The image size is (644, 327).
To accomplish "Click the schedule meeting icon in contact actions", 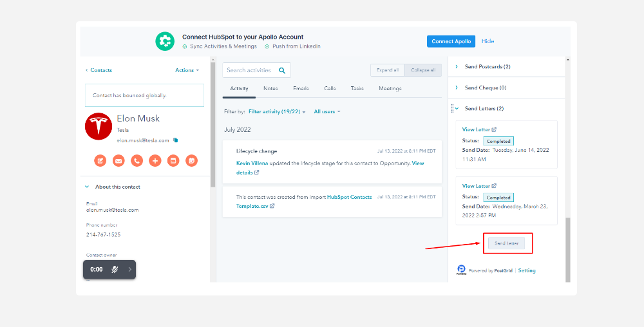I will (x=191, y=161).
